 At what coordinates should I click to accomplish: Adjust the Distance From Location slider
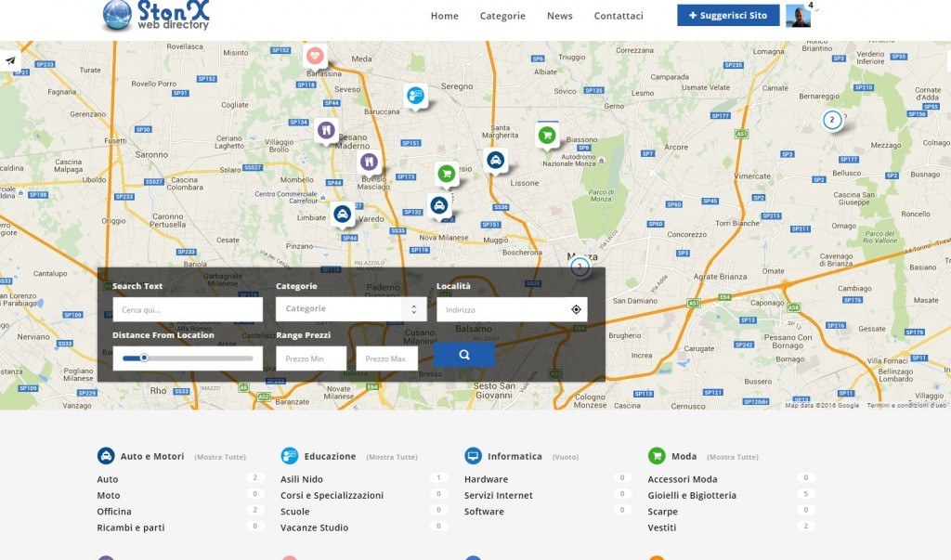(x=144, y=358)
